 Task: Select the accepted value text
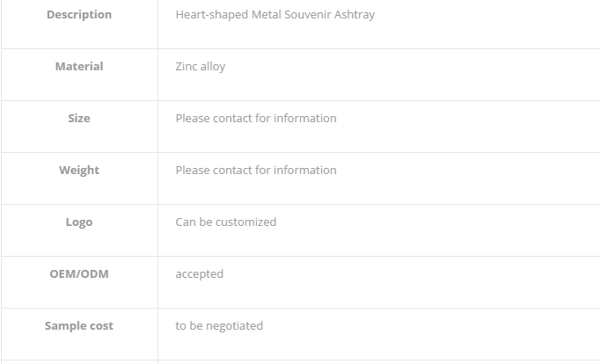tap(200, 274)
